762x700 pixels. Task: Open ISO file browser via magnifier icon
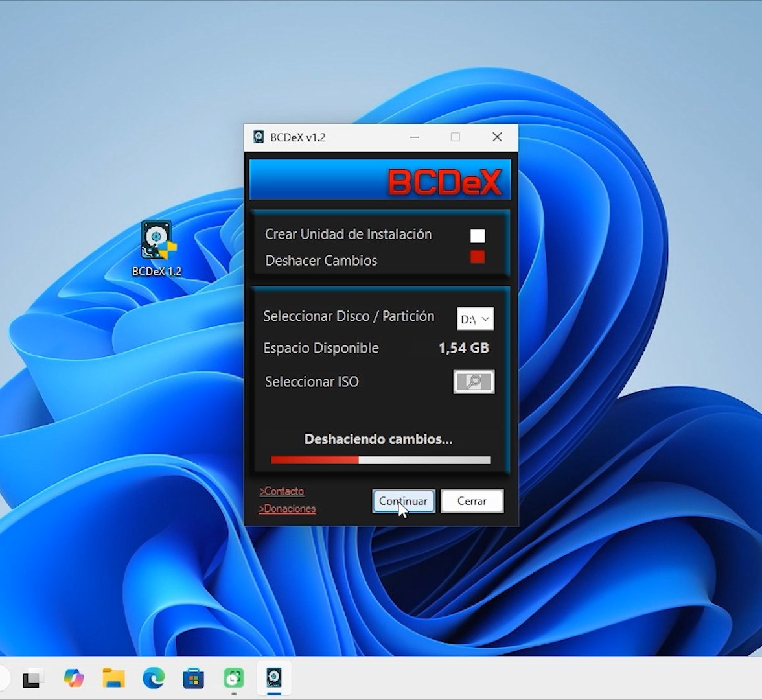(474, 382)
